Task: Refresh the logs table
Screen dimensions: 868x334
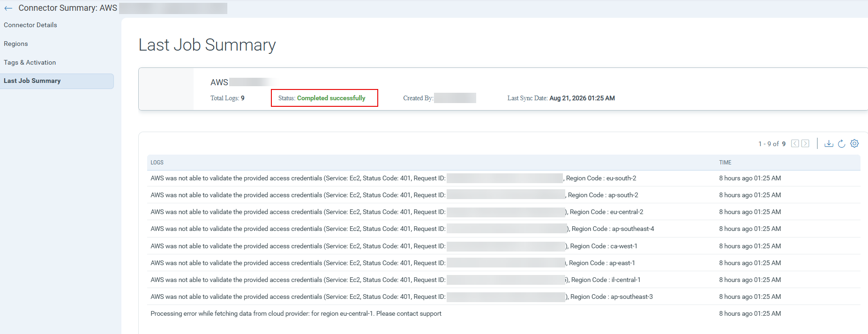Action: tap(841, 143)
